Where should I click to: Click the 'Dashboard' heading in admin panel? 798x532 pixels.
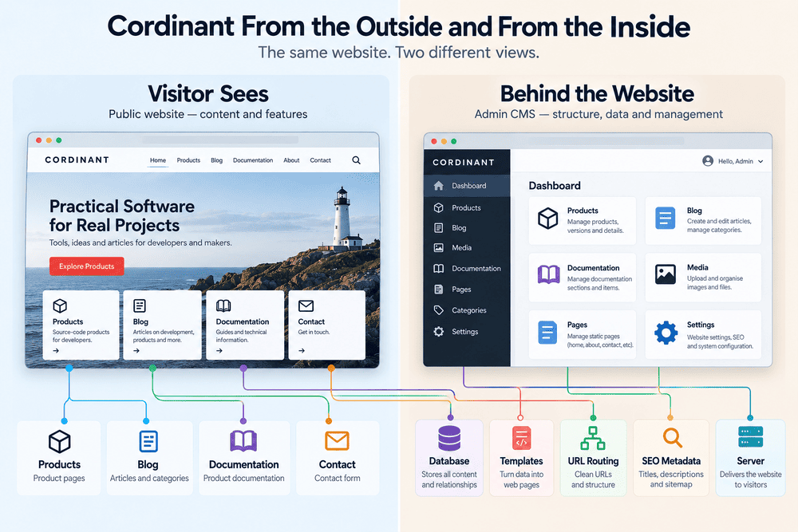click(555, 186)
